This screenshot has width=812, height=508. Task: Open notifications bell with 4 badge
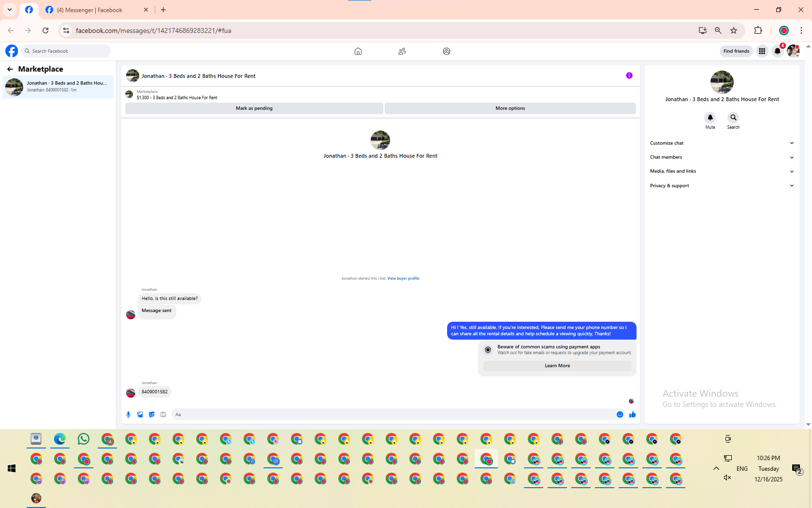tap(778, 51)
